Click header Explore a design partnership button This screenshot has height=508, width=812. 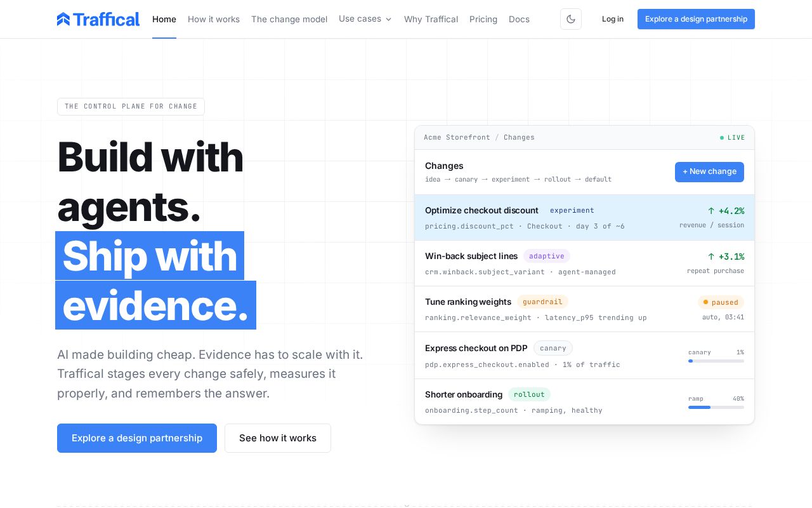coord(696,19)
